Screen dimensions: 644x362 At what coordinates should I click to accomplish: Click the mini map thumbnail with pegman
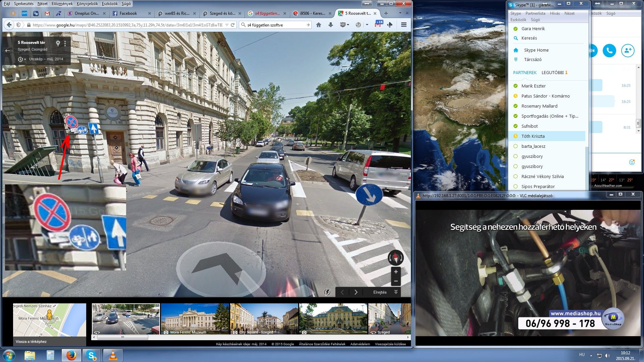50,319
